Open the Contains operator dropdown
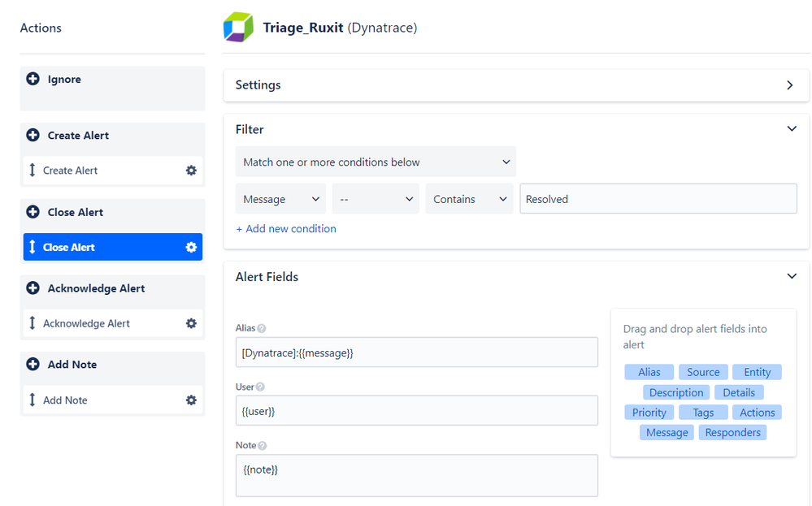Viewport: 812px width, 506px height. 469,199
